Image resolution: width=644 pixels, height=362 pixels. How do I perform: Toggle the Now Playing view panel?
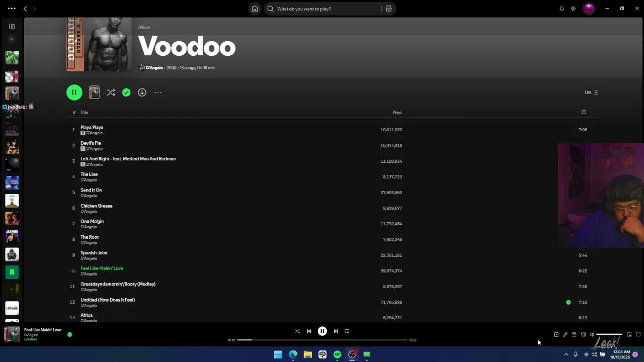pos(556,335)
